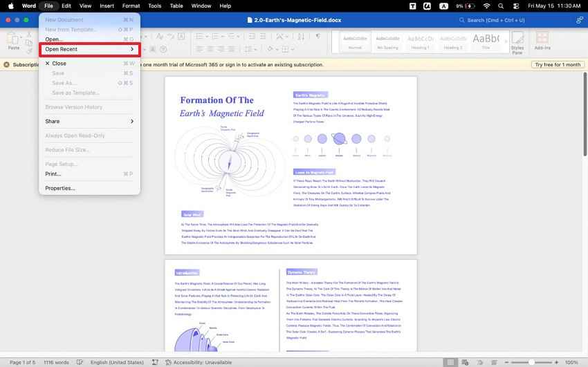Click the line spacing icon
This screenshot has width=588, height=367.
(x=248, y=49)
